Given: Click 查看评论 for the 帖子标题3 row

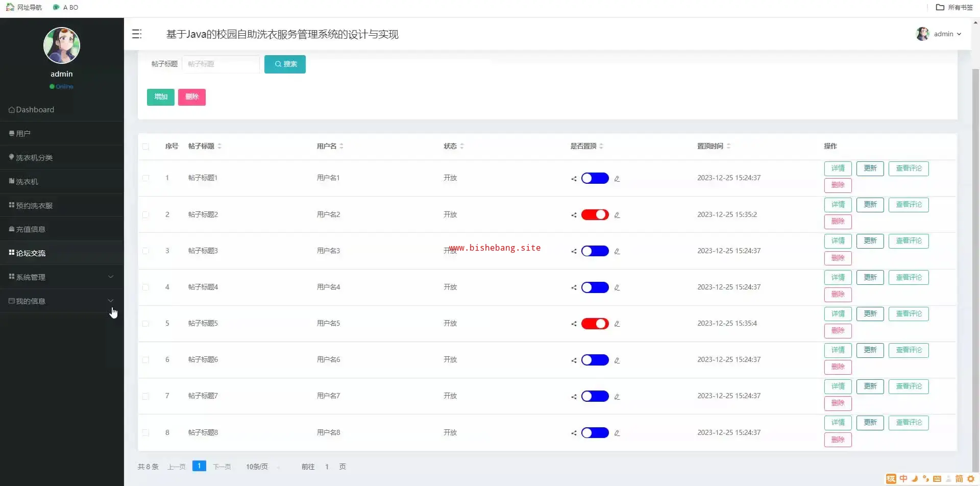Looking at the screenshot, I should coord(909,241).
